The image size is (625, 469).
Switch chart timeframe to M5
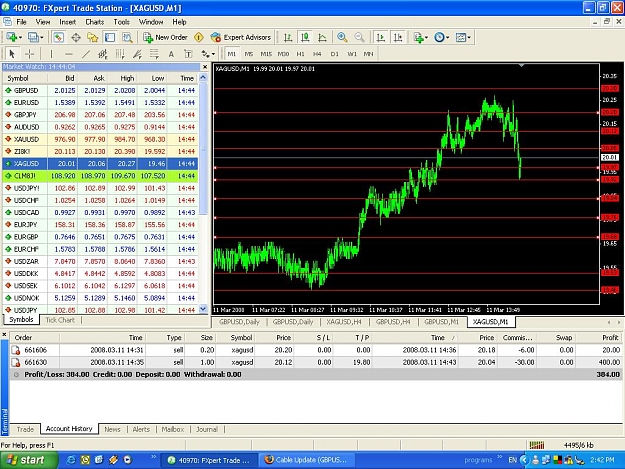[x=249, y=54]
